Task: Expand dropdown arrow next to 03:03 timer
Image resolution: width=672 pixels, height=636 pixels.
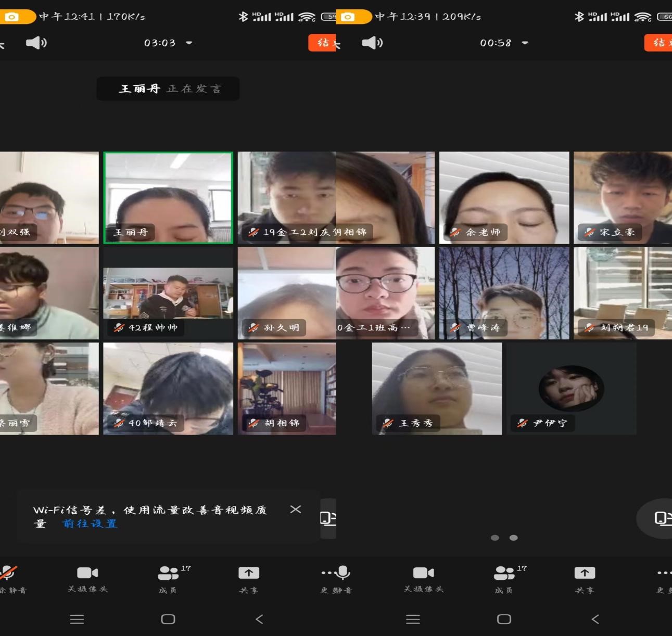Action: point(189,43)
